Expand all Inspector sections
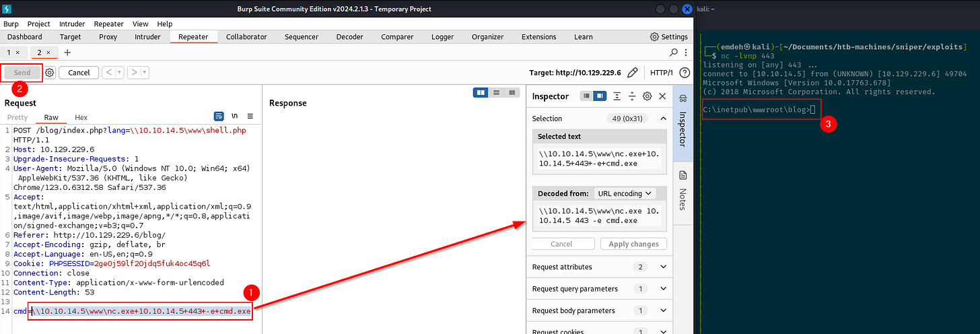 (617, 96)
